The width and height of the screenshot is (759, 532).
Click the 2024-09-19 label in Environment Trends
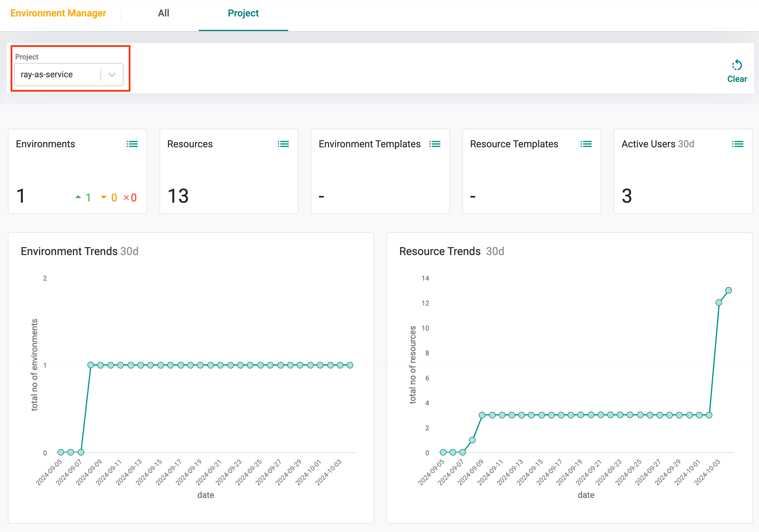click(x=188, y=472)
